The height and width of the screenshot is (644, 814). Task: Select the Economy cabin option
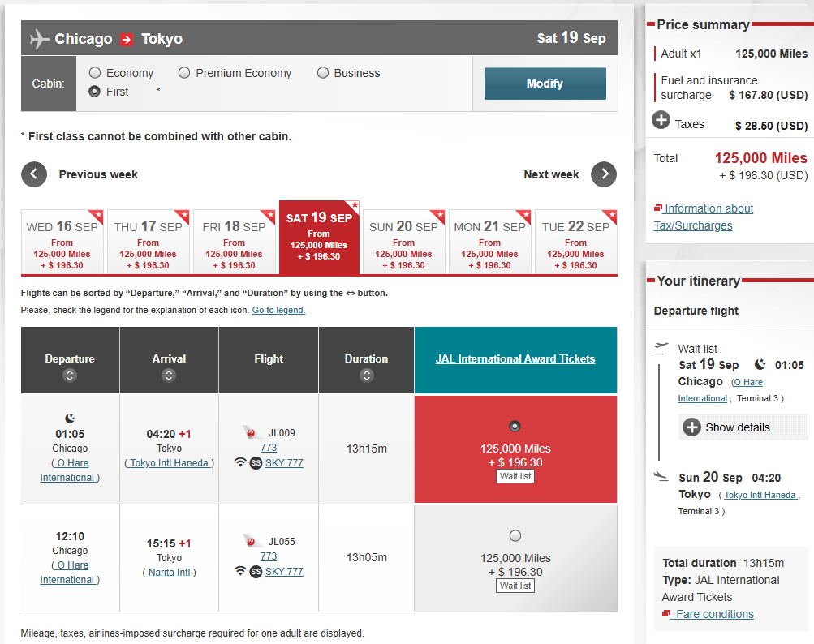94,73
